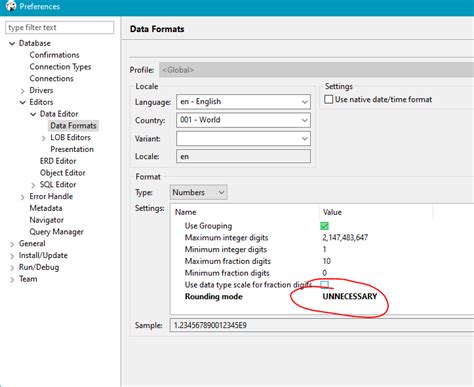
Task: Select Connection Types in the tree
Action: [60, 67]
